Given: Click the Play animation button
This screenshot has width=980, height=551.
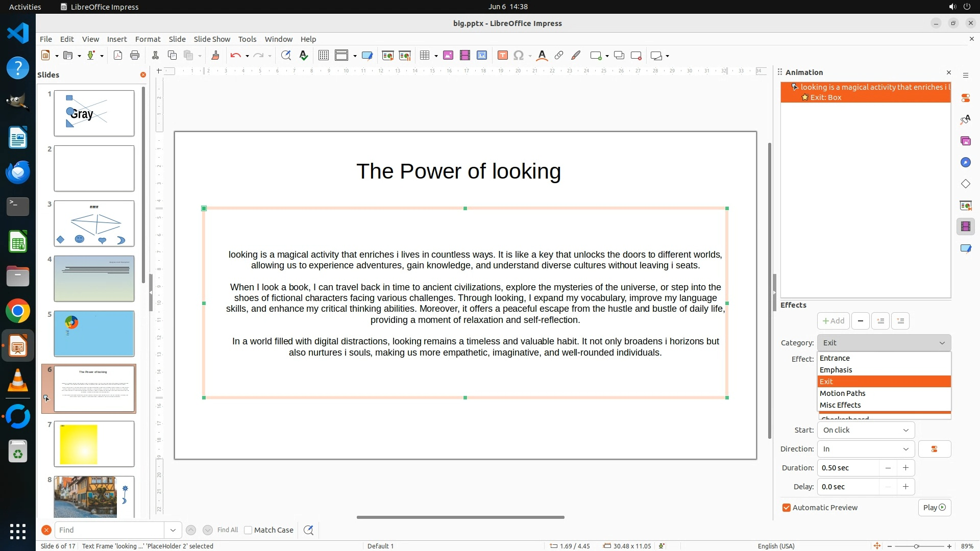Looking at the screenshot, I should (934, 508).
